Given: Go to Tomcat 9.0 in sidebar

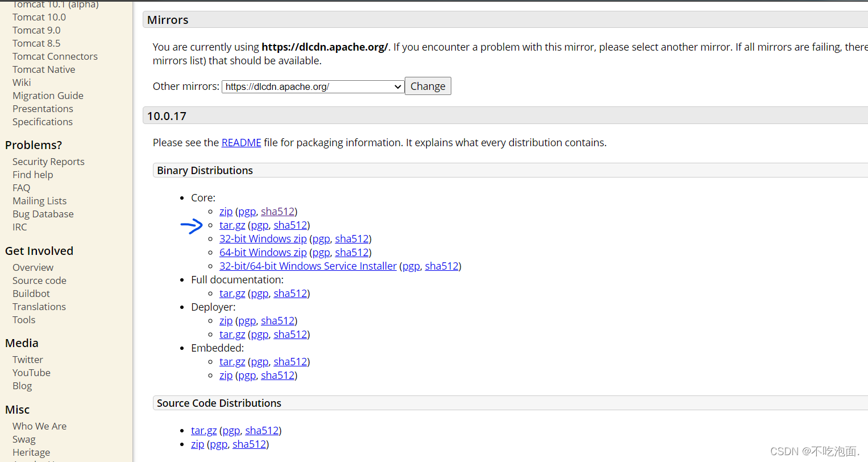Looking at the screenshot, I should click(36, 30).
